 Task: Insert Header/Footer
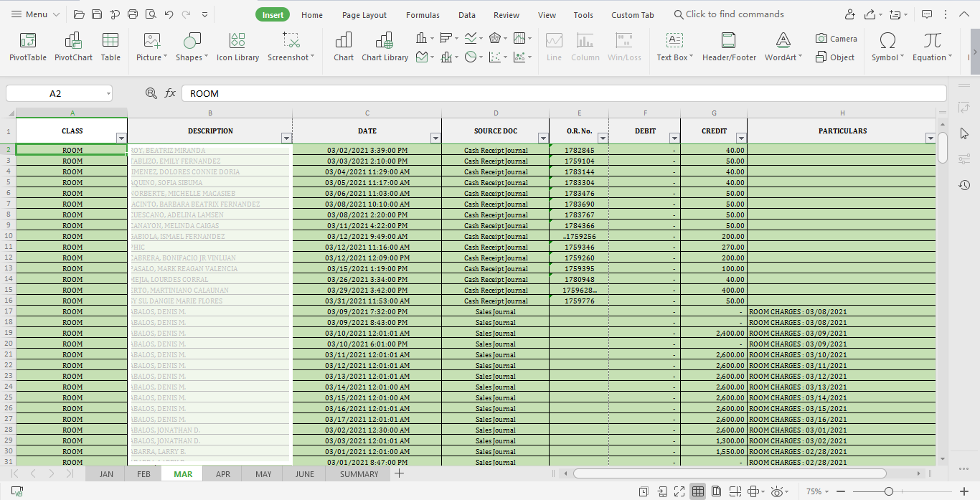pos(729,47)
